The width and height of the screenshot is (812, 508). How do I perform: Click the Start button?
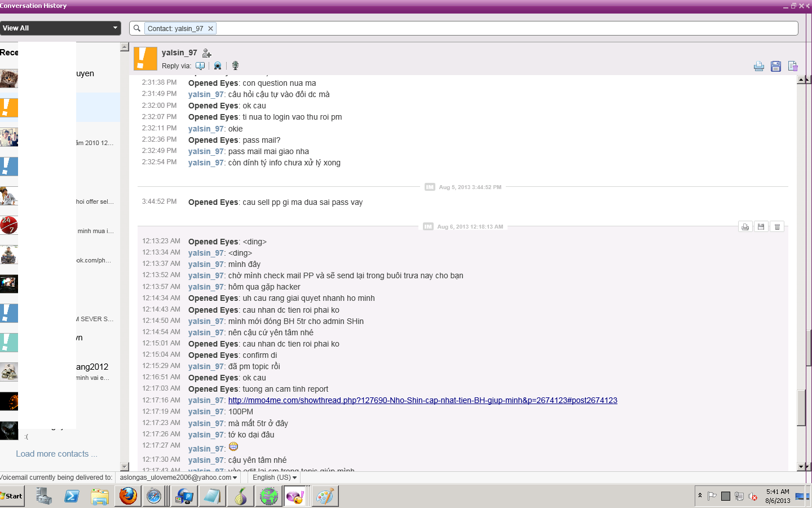(x=12, y=496)
